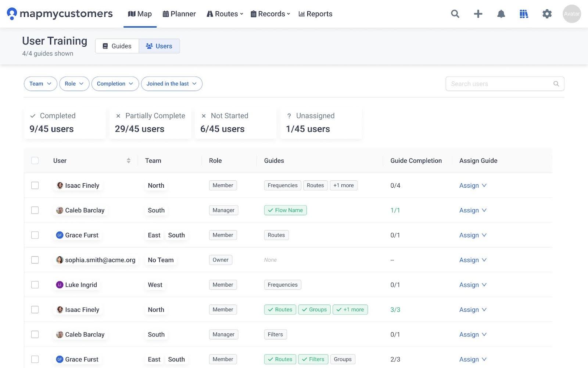Check the Grace Furst row with 0/1

click(35, 235)
